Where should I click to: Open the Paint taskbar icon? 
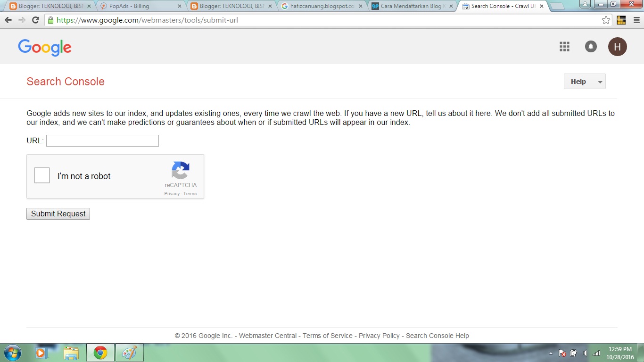[x=129, y=353]
